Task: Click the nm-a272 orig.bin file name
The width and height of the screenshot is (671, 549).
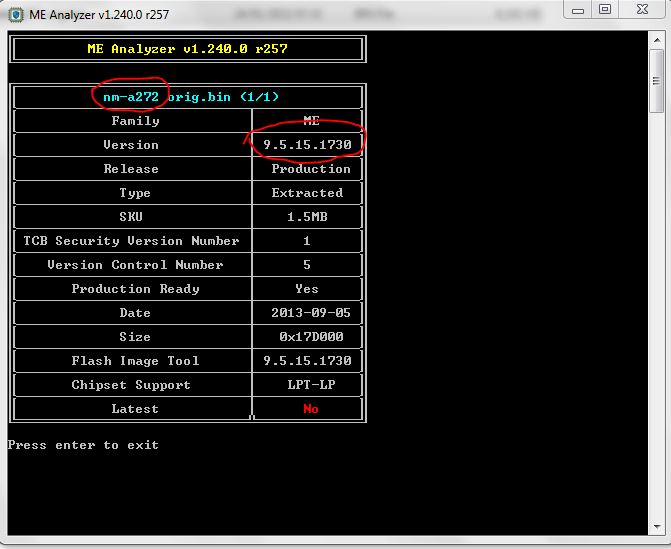Action: tap(191, 97)
